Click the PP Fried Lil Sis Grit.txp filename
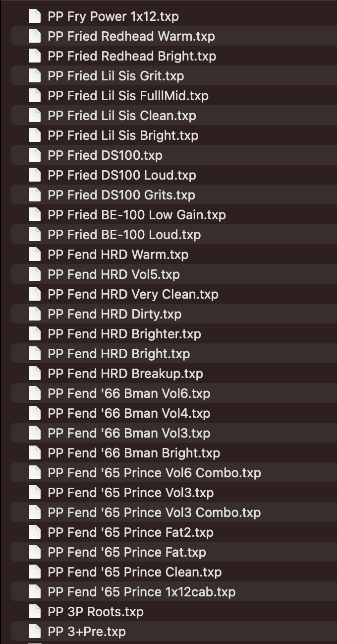The image size is (337, 644). pos(115,76)
